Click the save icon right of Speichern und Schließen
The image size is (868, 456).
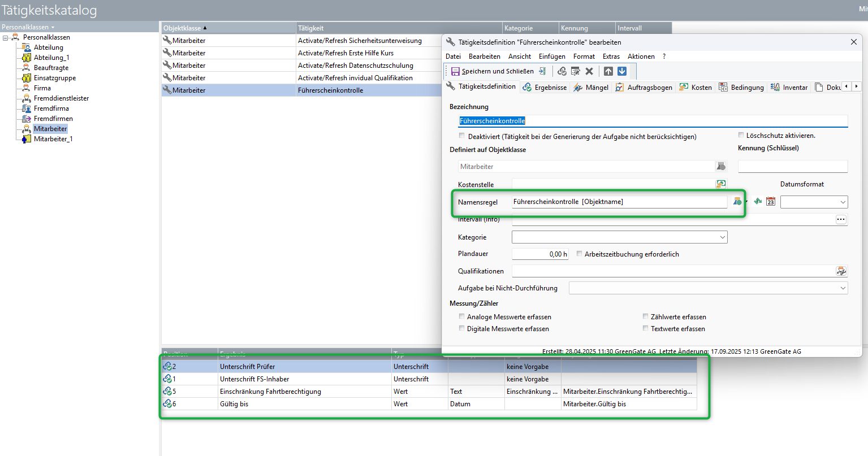click(x=542, y=71)
